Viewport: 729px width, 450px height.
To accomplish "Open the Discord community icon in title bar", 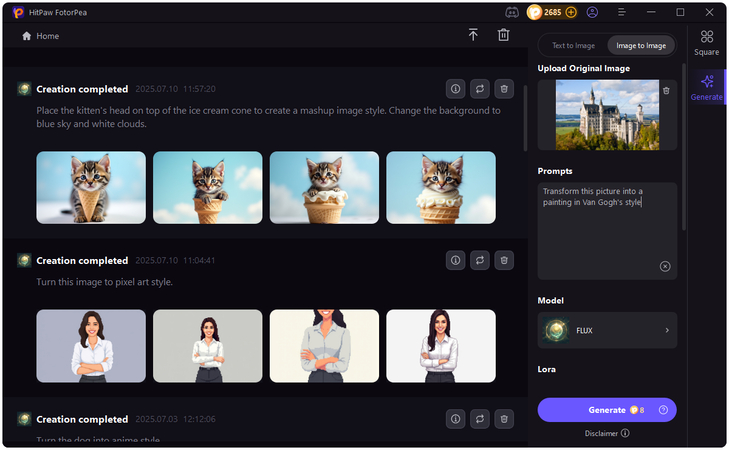I will pos(511,13).
